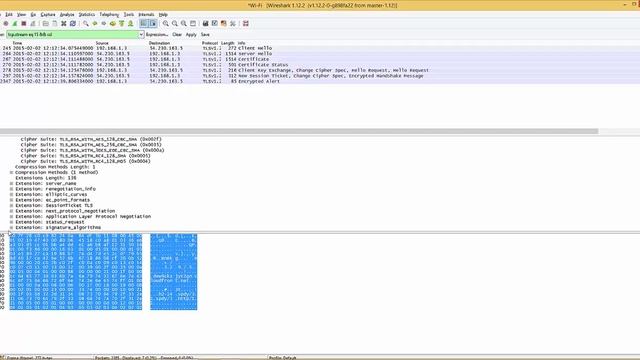Toggle packet list colorization

point(144,24)
